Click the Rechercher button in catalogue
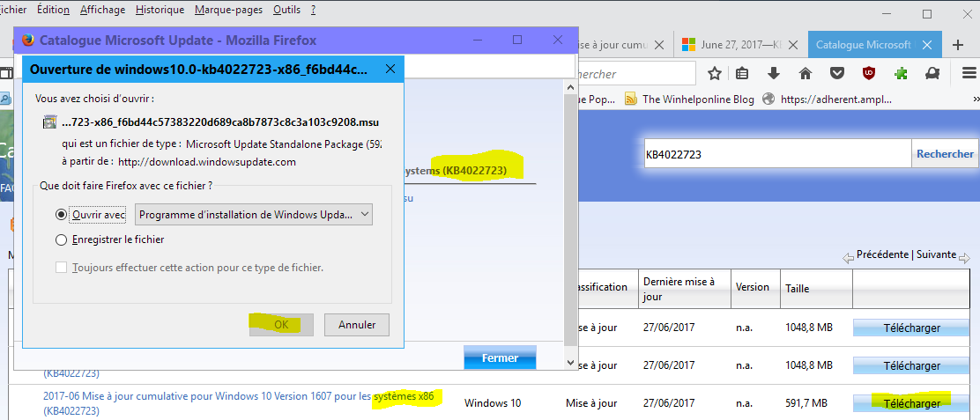Viewport: 980px width, 420px height. point(945,153)
